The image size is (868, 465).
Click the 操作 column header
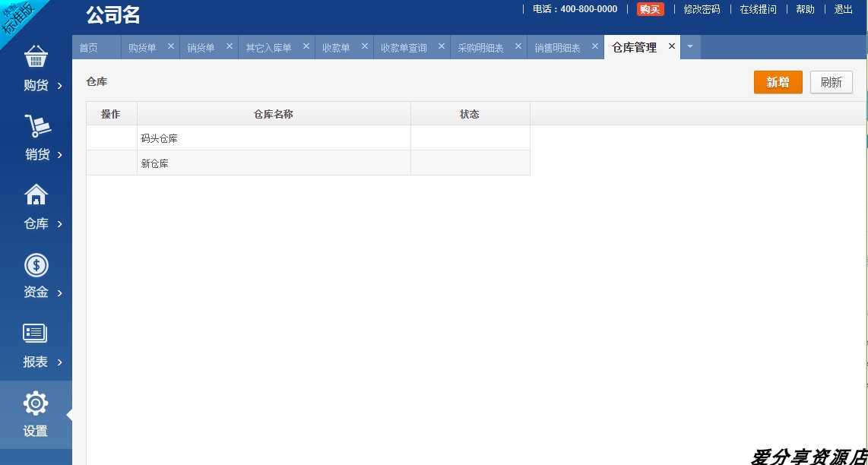pyautogui.click(x=111, y=114)
